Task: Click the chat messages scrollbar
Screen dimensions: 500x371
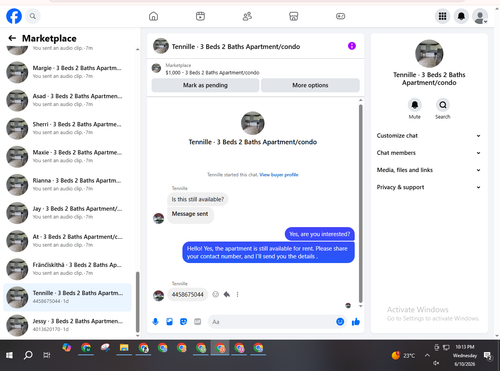Action: [x=360, y=203]
